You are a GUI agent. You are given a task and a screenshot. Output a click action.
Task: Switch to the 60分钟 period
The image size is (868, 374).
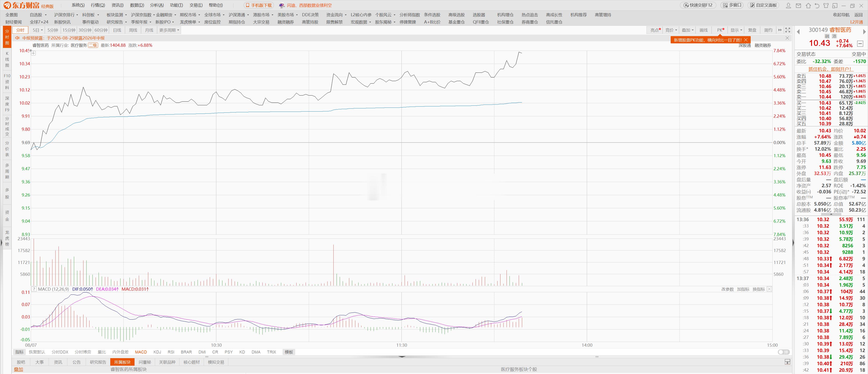point(101,30)
